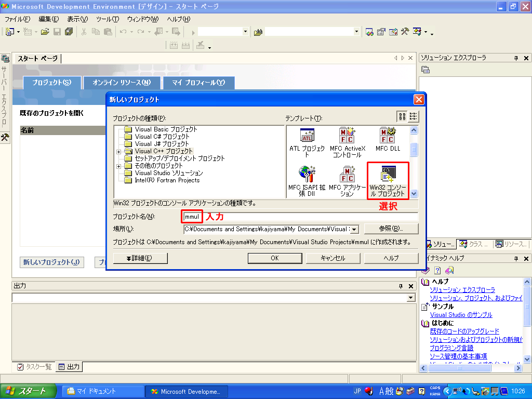Click the Dynamic Help horizontal scrollbar thumb
532x399 pixels.
tap(460, 368)
